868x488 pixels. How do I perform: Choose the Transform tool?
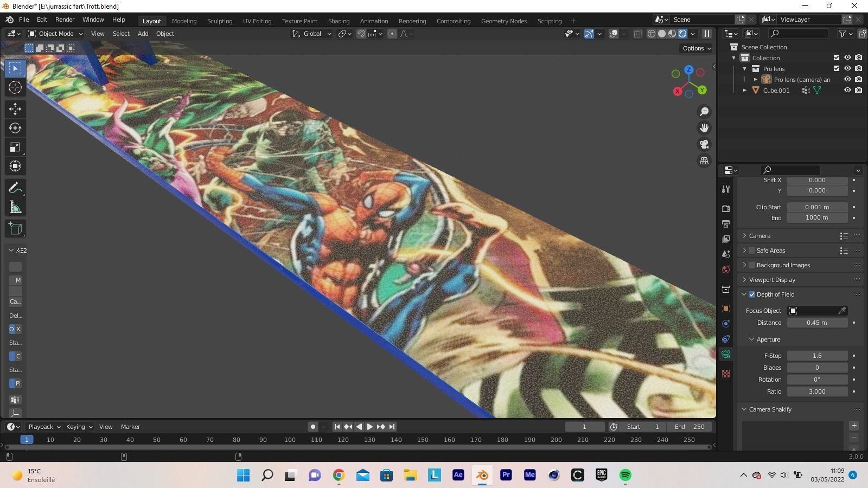click(15, 166)
